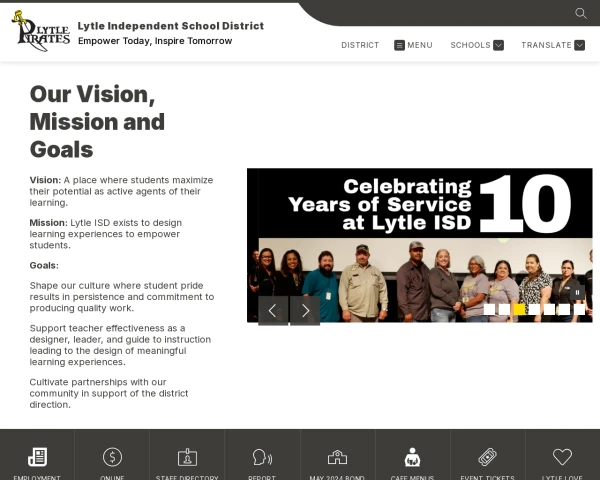Viewport: 600px width, 480px height.
Task: Expand the SCHOOLS dropdown arrow
Action: (x=498, y=45)
